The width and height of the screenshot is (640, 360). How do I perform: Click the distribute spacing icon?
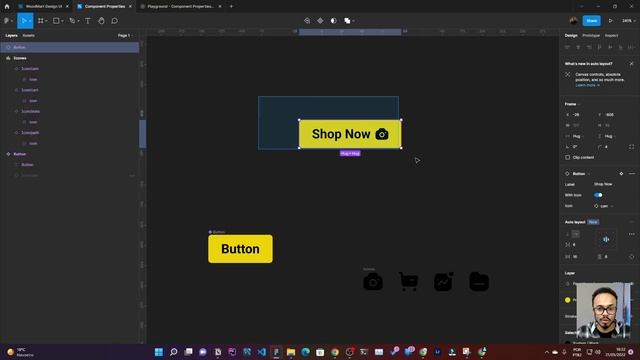click(x=631, y=47)
